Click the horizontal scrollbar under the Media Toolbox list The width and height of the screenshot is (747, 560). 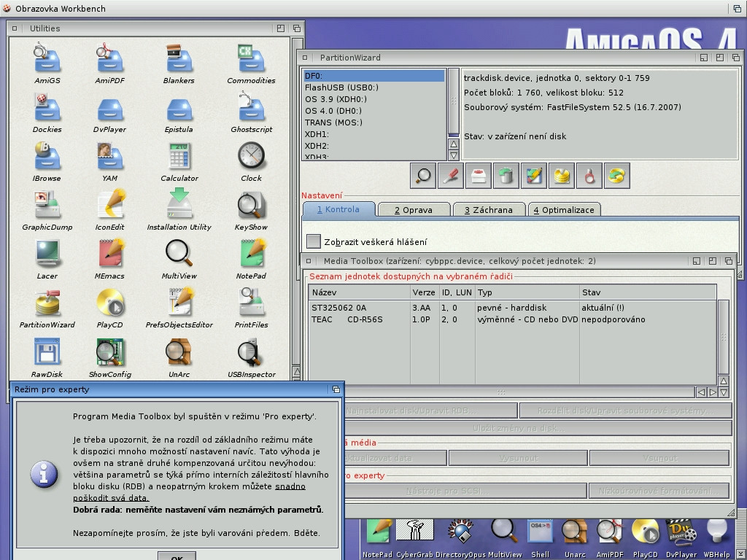pyautogui.click(x=500, y=392)
